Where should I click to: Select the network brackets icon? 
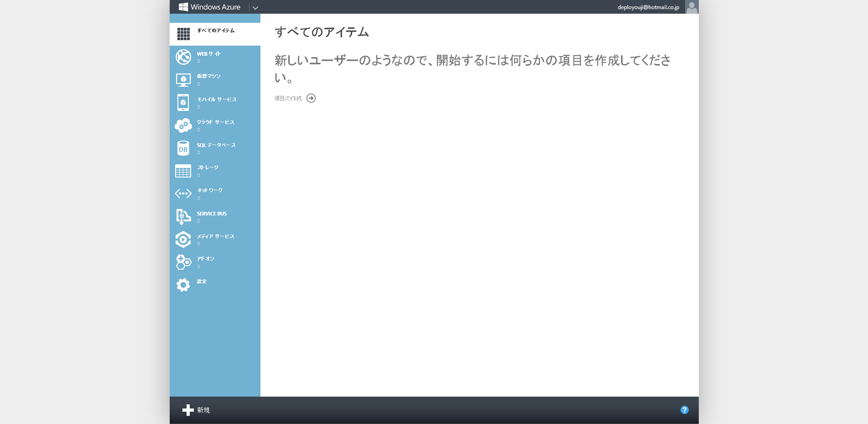183,194
